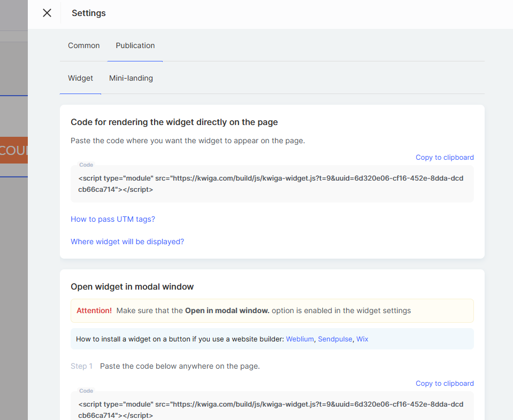Click the Settings panel title
This screenshot has width=513, height=420.
pyautogui.click(x=89, y=13)
